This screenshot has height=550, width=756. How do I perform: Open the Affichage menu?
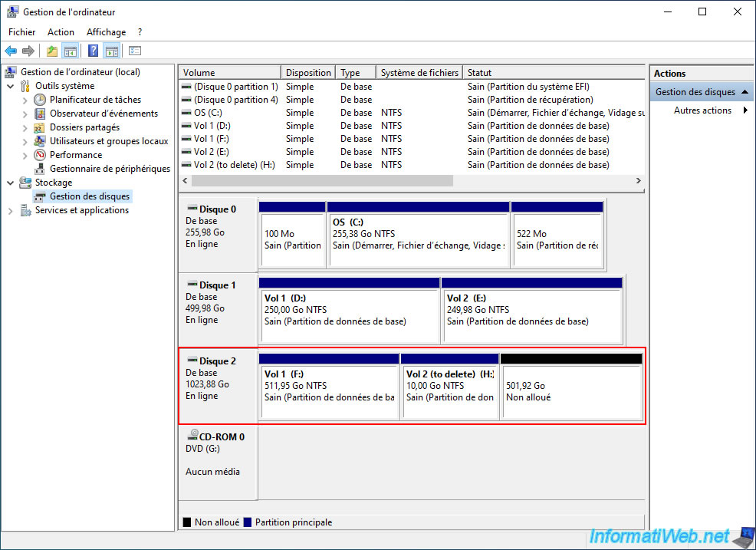106,32
